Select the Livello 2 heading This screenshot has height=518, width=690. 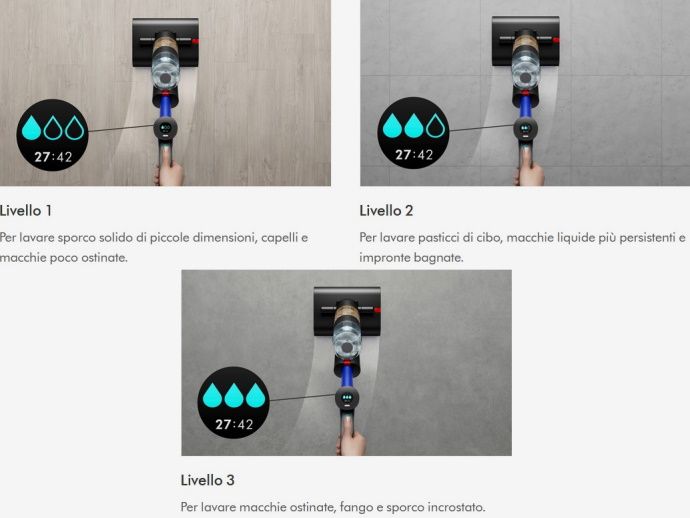(386, 211)
